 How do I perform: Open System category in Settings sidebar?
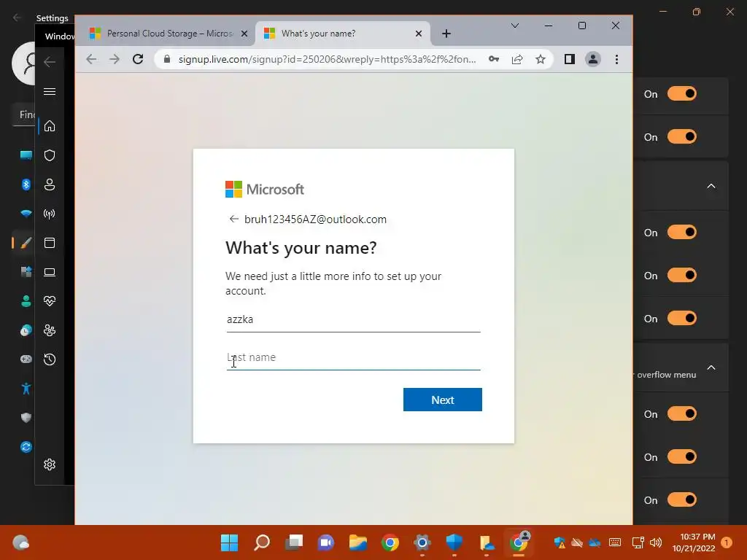point(26,155)
